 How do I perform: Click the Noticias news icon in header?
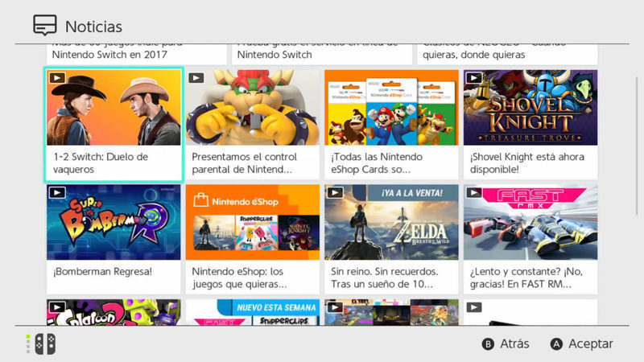click(x=44, y=25)
